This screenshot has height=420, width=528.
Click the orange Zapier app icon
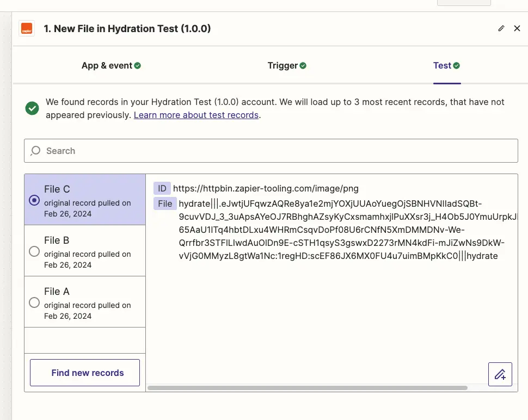[27, 29]
